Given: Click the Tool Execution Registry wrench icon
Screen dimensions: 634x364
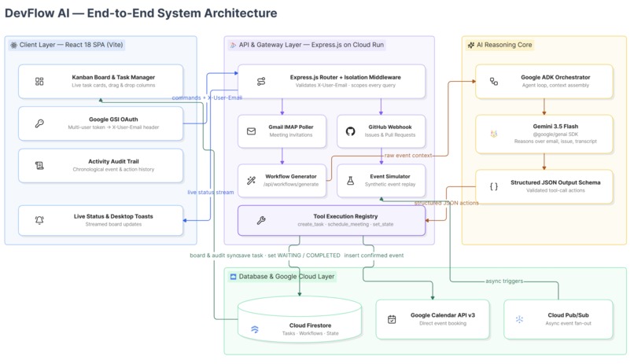Looking at the screenshot, I should pos(261,220).
